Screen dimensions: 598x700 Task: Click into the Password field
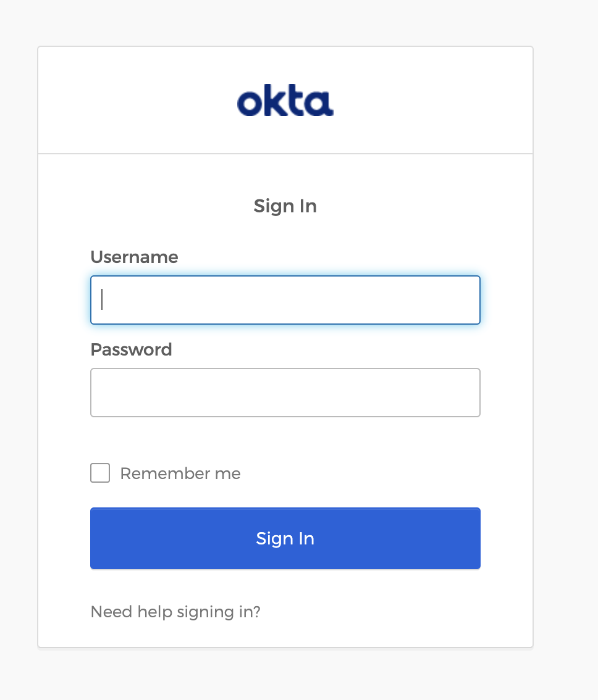coord(285,393)
